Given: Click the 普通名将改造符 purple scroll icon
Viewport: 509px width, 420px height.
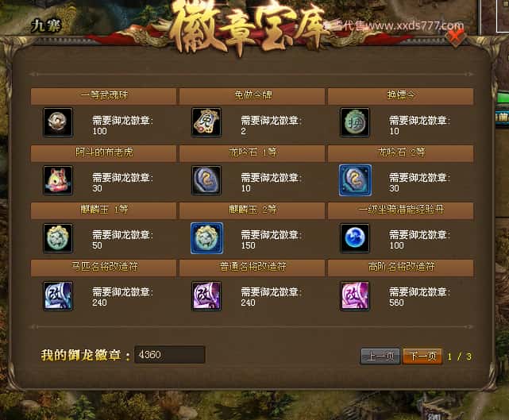Looking at the screenshot, I should click(206, 295).
